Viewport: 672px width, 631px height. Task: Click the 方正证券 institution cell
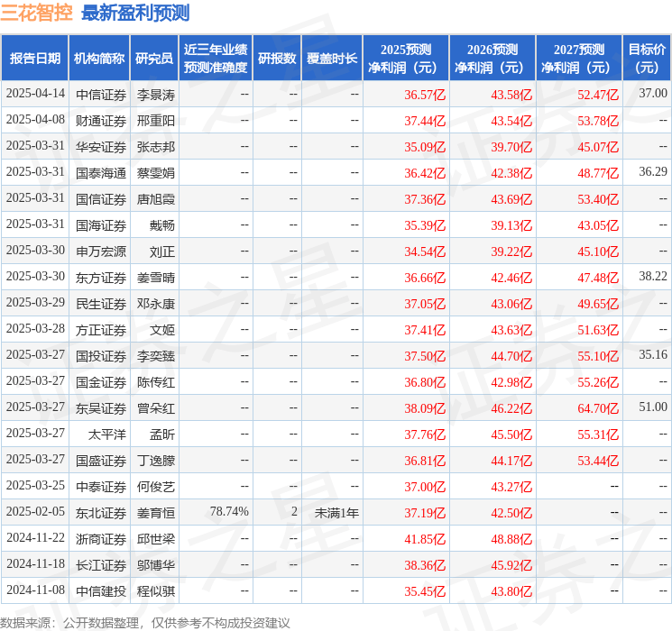point(101,330)
